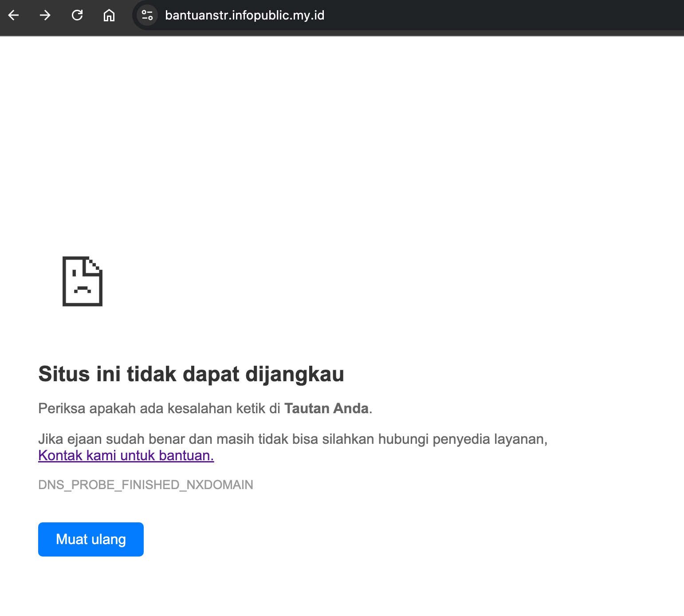
Task: Click the DNS_PROBE_FINISHED_NXDOMAIN error code text
Action: [x=145, y=485]
